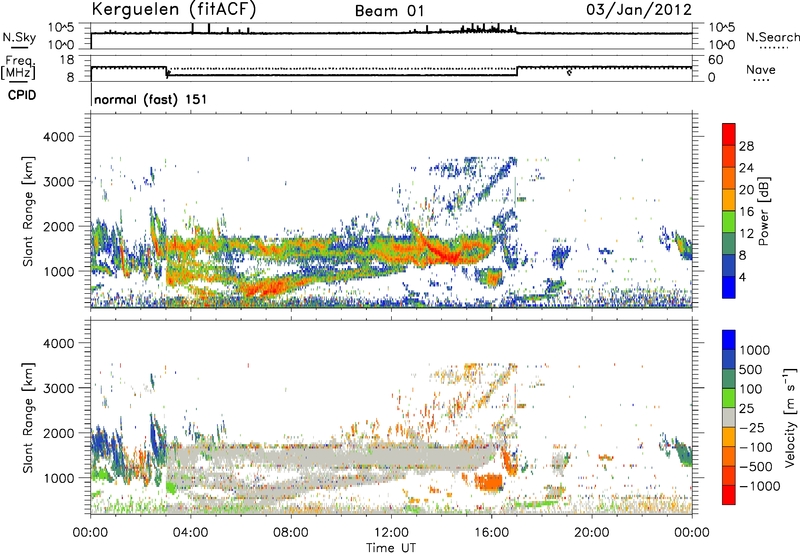Click the '18' frequency axis tick label

pos(67,60)
